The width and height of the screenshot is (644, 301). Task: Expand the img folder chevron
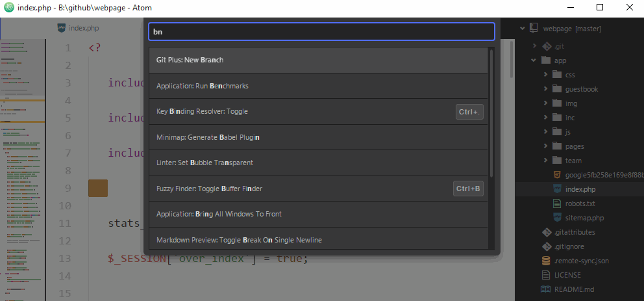[545, 103]
